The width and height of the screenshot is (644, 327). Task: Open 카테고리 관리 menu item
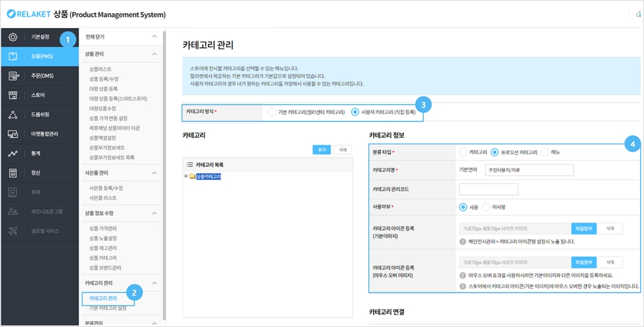[x=103, y=299]
